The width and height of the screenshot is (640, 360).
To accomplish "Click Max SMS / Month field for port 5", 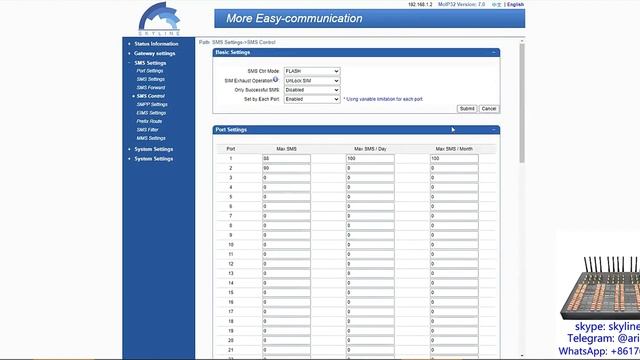I will pos(454,197).
